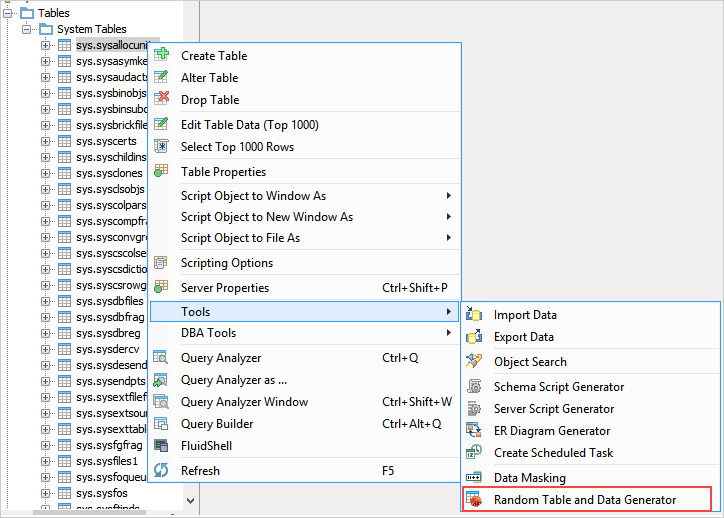The height and width of the screenshot is (518, 724).
Task: Click the Create Table icon
Action: point(161,56)
